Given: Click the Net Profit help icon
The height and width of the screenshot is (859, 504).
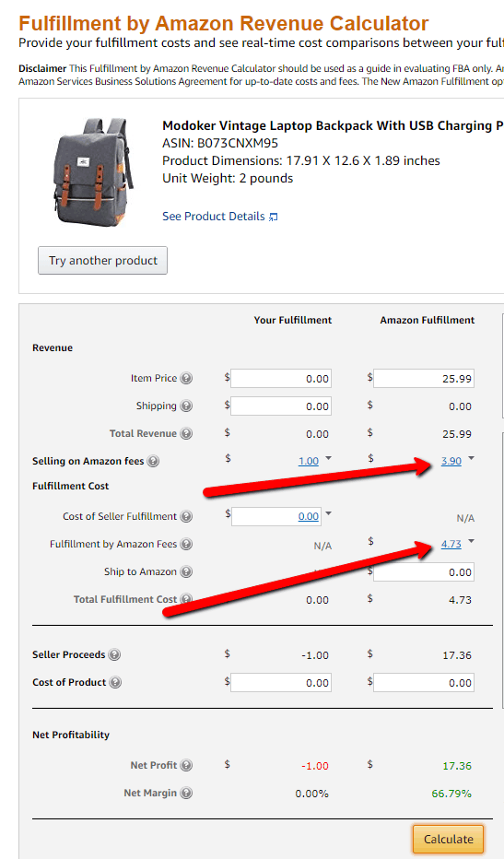Looking at the screenshot, I should click(187, 765).
